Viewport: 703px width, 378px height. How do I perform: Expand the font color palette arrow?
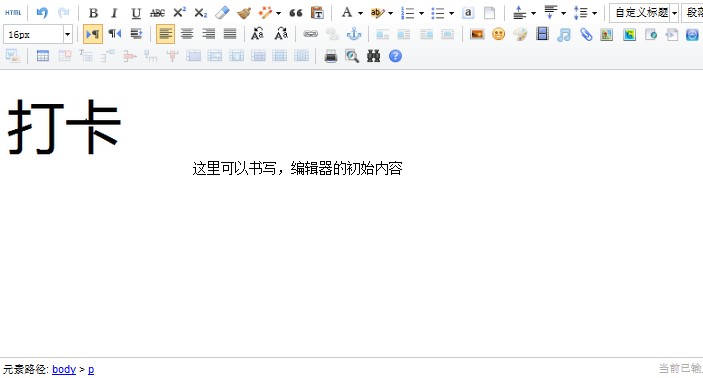pyautogui.click(x=360, y=13)
